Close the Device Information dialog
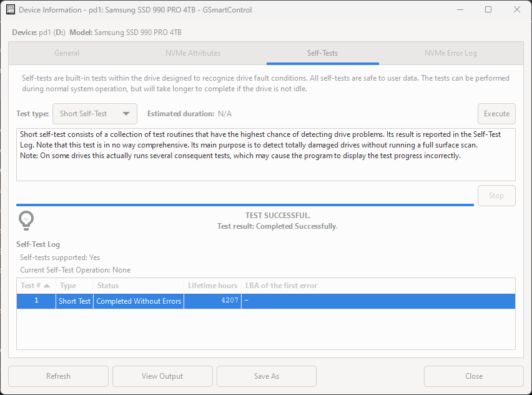 coord(473,376)
